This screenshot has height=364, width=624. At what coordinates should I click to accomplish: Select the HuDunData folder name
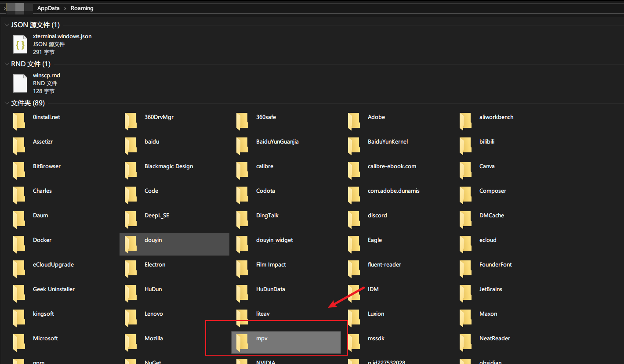271,289
